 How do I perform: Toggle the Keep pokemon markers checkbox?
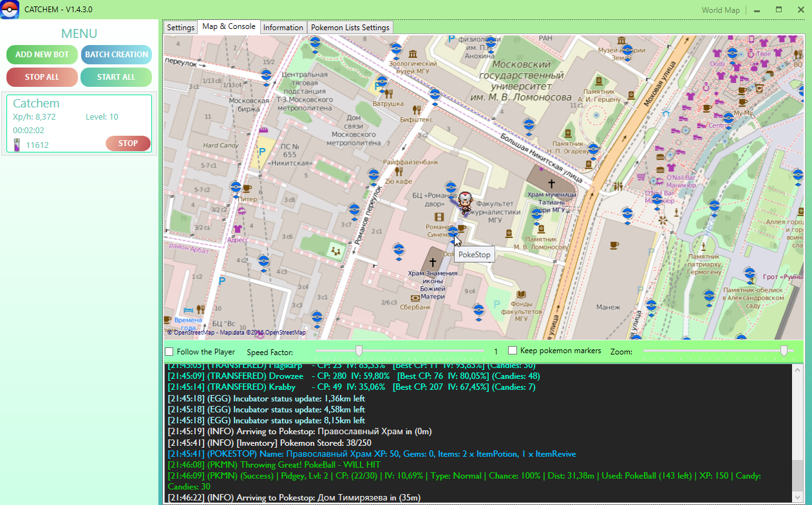pos(513,351)
